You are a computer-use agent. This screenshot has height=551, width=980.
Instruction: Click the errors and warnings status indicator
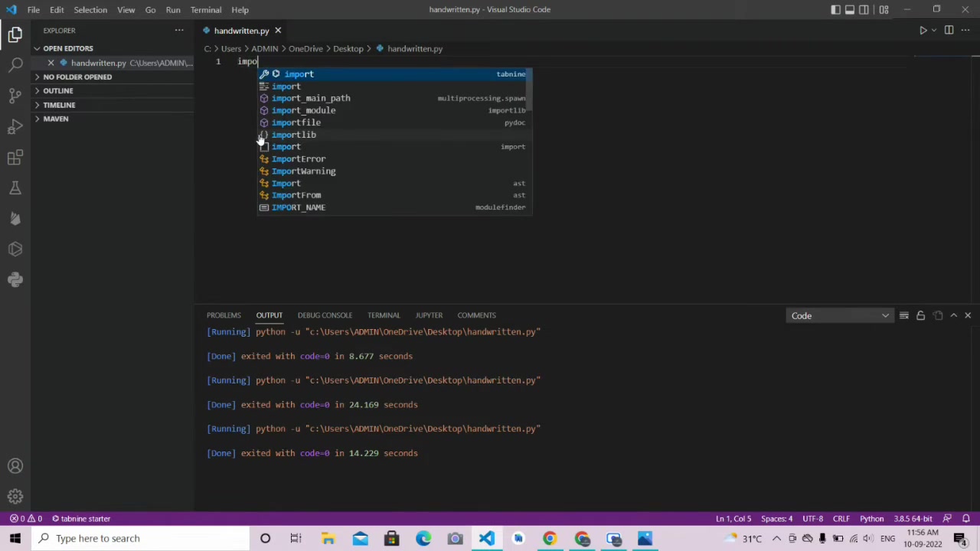(25, 519)
